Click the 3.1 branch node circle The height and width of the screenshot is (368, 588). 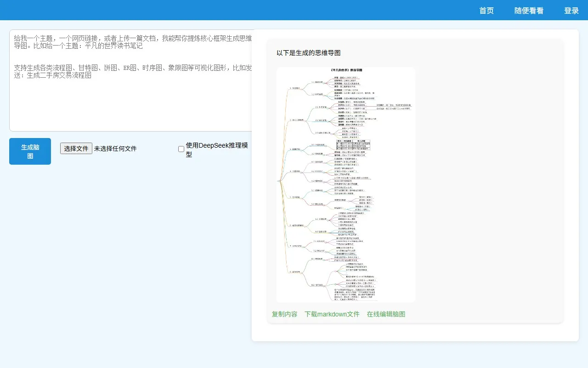point(327,145)
